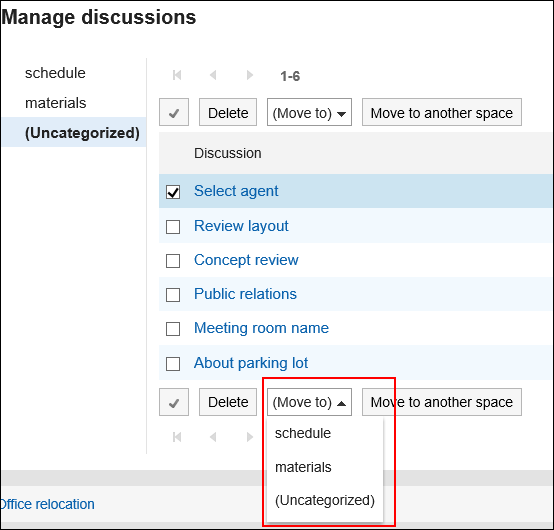This screenshot has height=530, width=554.
Task: Click bottom Move to another space button
Action: tap(442, 402)
